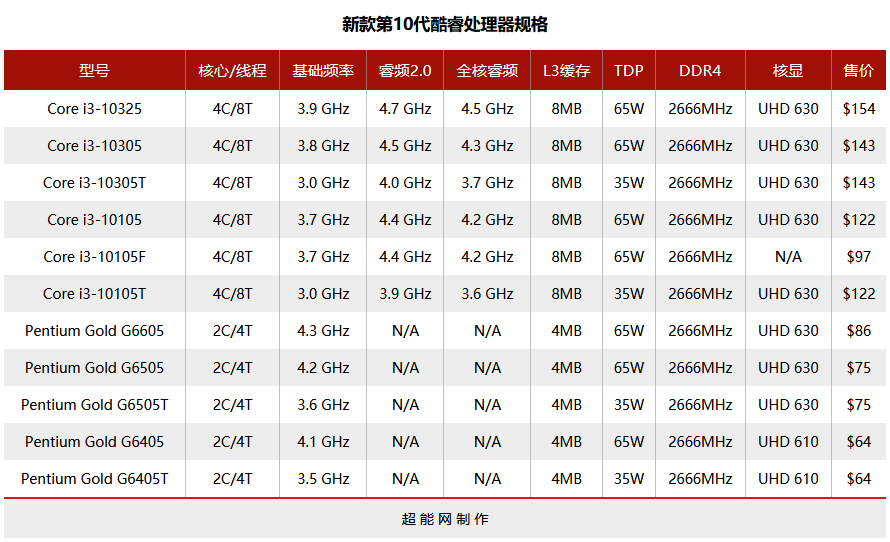This screenshot has height=542, width=890.
Task: Click the L3缓存 column header
Action: (566, 70)
